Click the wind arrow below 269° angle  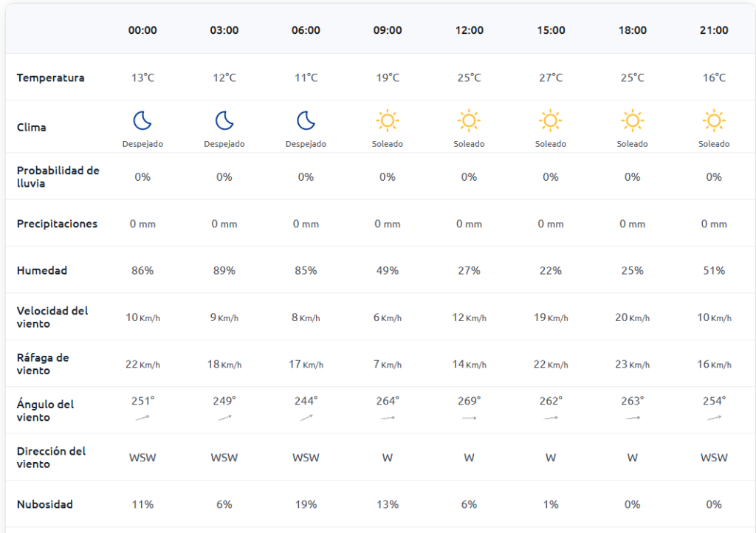(469, 418)
